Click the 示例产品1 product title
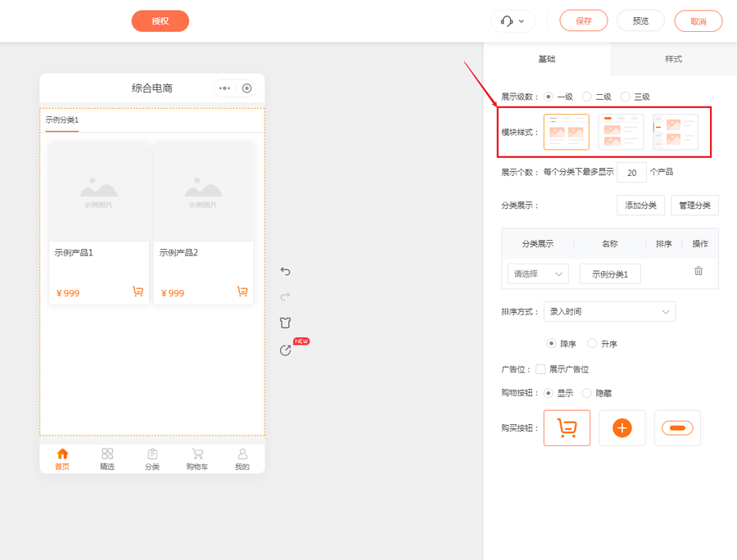The image size is (737, 560). pos(74,253)
